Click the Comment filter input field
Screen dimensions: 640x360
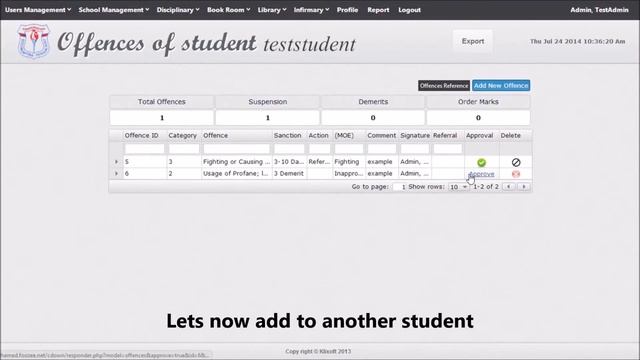click(382, 149)
